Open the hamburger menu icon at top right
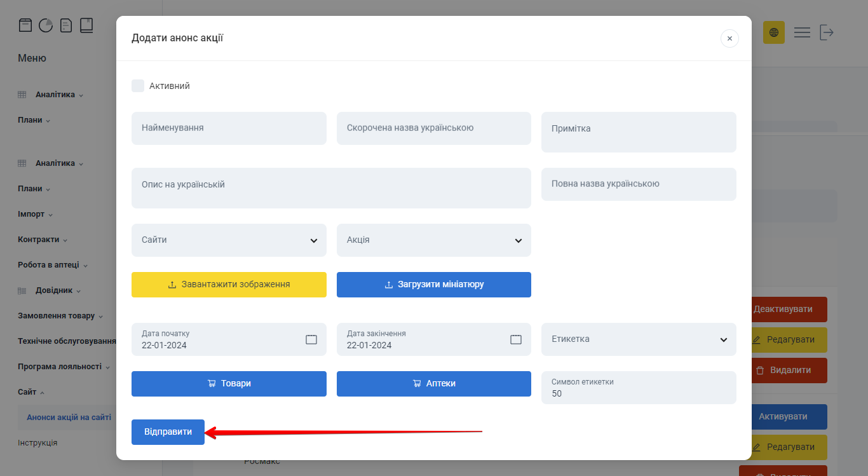 (x=802, y=32)
